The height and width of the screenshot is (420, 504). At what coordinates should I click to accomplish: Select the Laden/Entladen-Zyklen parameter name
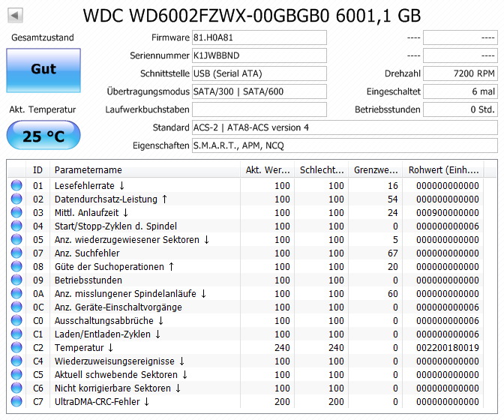(107, 334)
